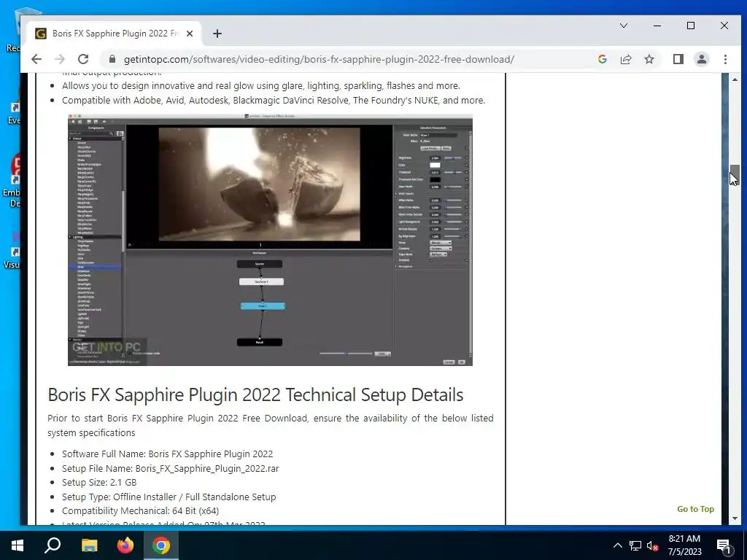This screenshot has width=747, height=560.
Task: Maximize the Chrome window
Action: click(690, 26)
